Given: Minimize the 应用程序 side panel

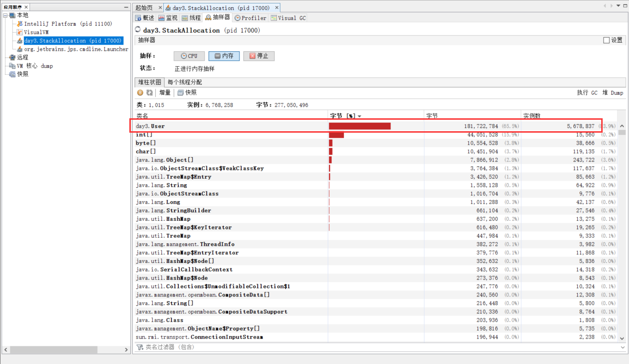Looking at the screenshot, I should point(126,7).
